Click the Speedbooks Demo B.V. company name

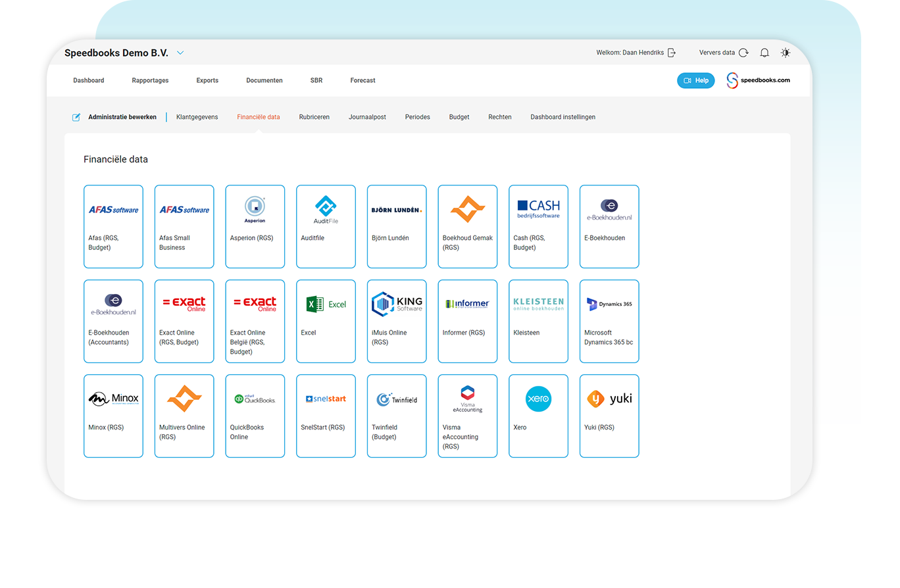coord(116,53)
